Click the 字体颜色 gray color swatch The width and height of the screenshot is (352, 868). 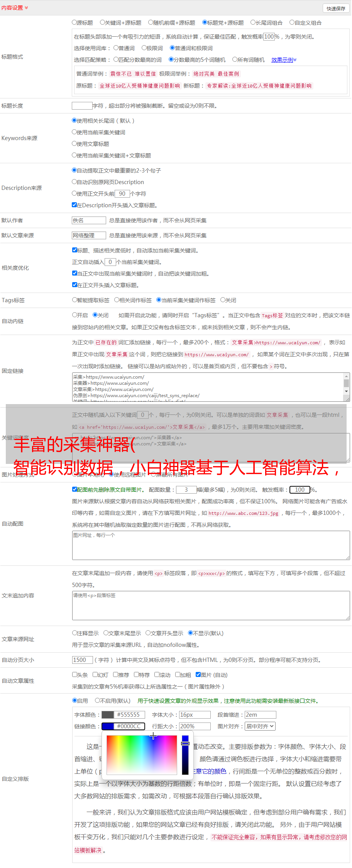coord(108,715)
